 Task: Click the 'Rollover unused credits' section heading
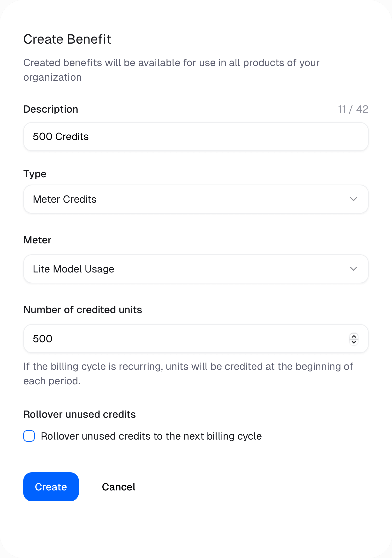click(80, 414)
